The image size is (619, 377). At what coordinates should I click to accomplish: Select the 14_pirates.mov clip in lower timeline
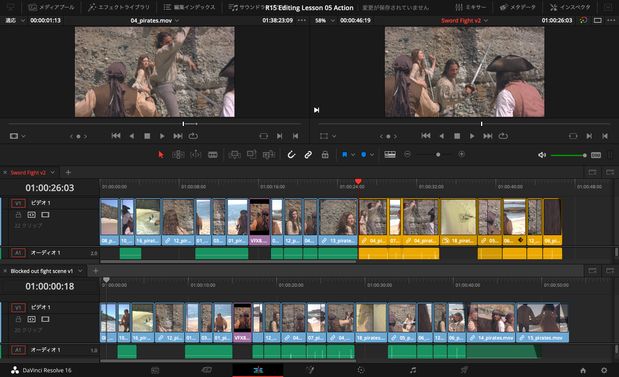coord(491,323)
